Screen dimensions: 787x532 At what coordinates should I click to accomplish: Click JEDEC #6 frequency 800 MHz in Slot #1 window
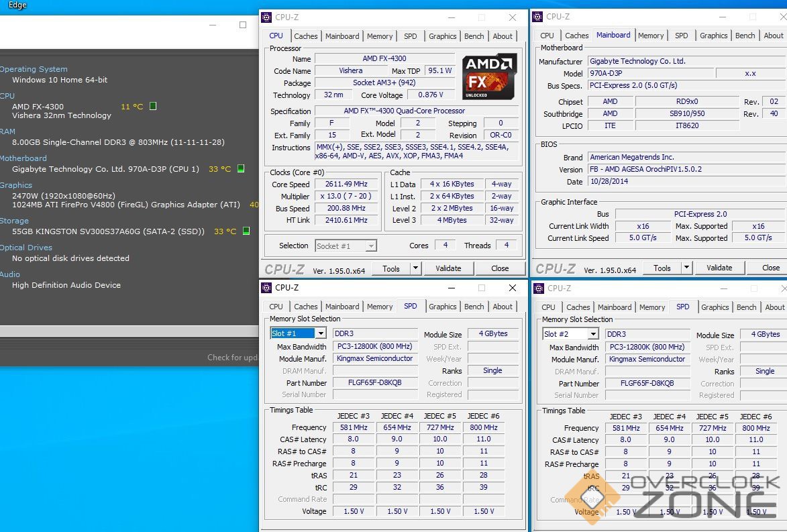click(x=483, y=427)
